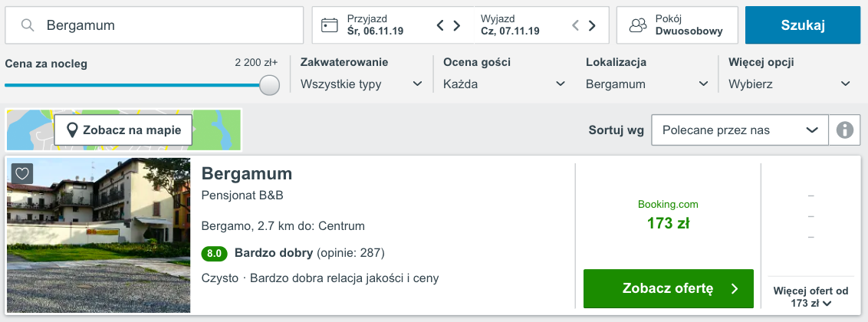Click the price per night slider handle
Image resolution: width=868 pixels, height=322 pixels.
point(269,85)
